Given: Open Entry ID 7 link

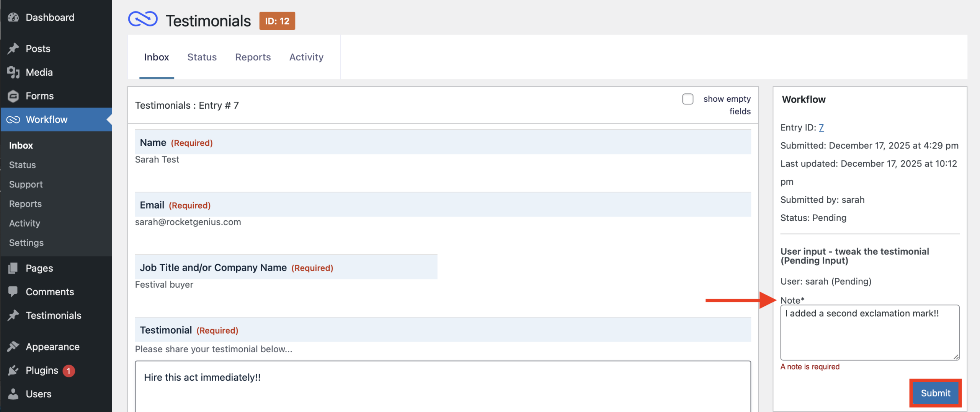Looking at the screenshot, I should click(822, 127).
